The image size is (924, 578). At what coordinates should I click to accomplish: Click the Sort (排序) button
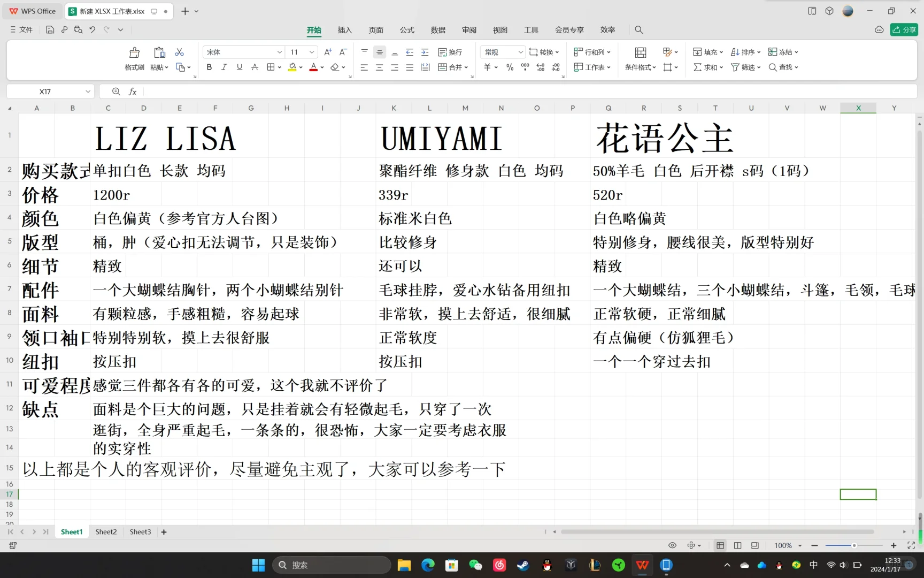[x=745, y=52]
